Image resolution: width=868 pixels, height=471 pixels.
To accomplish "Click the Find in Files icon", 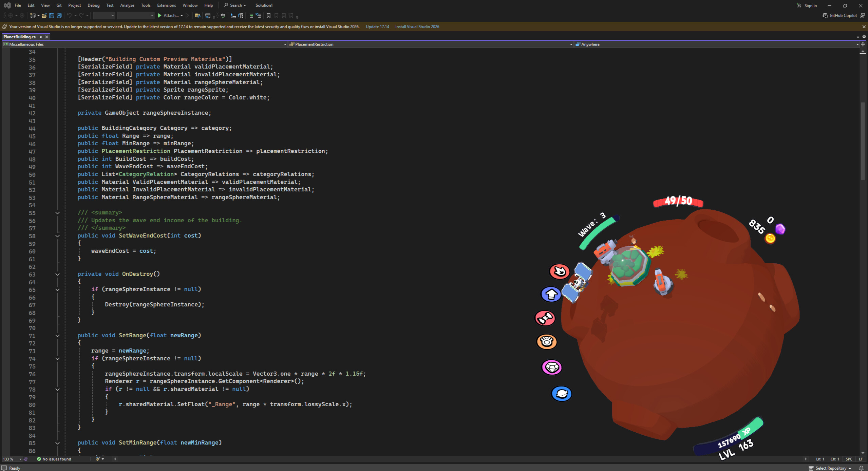I will (197, 16).
